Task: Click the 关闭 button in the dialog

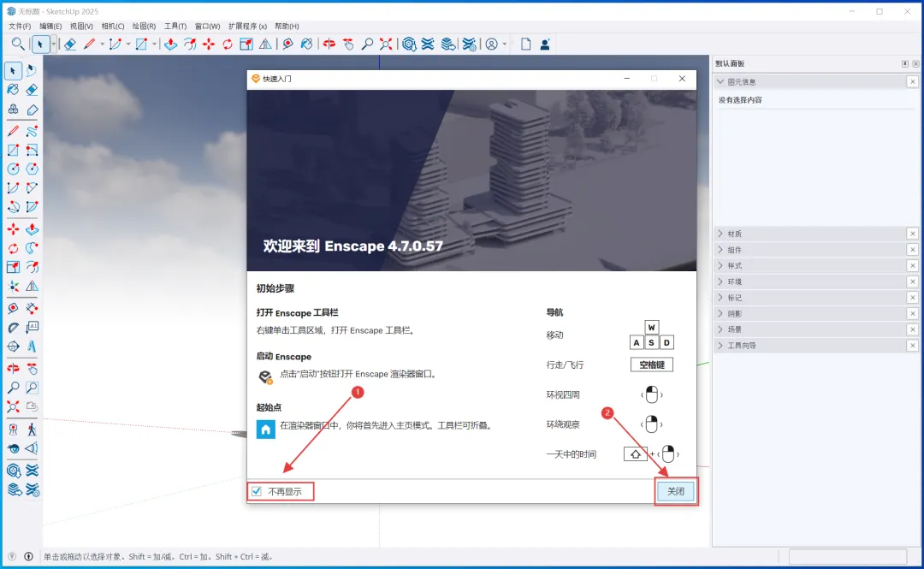Action: (676, 491)
